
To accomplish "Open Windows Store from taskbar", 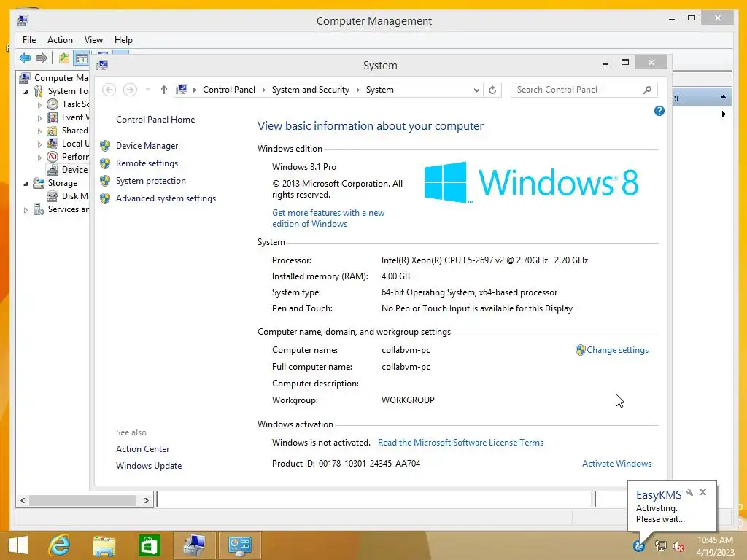I will tap(149, 545).
